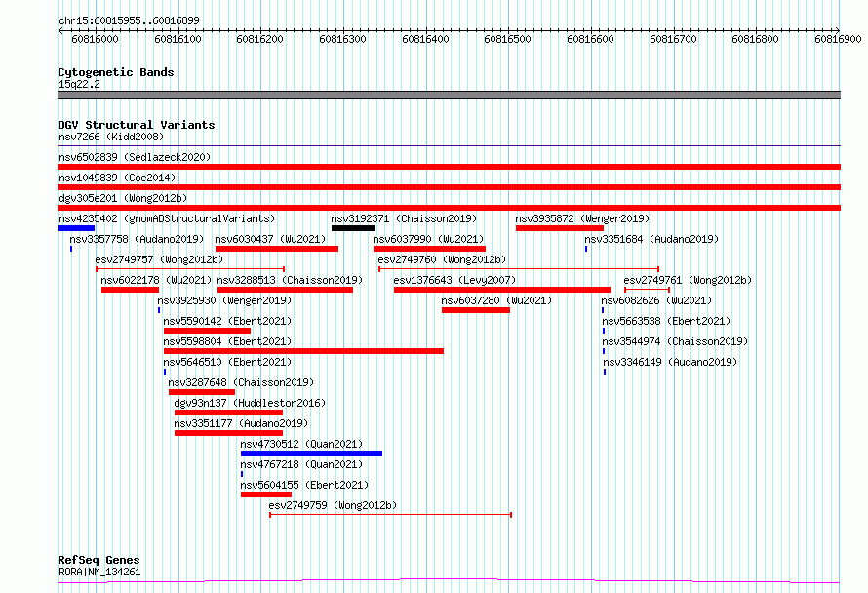Open the nsv3925930 (Wenger2019) label

tap(224, 300)
